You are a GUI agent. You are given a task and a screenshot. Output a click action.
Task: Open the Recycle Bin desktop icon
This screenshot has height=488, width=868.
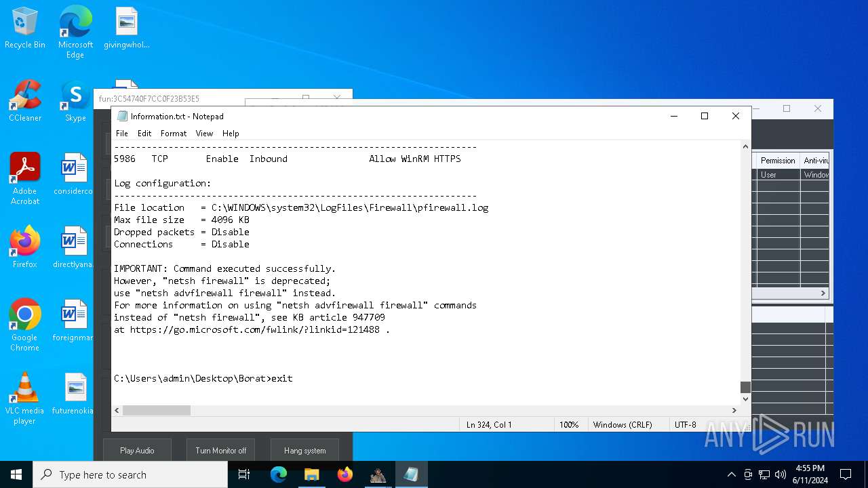[x=25, y=28]
